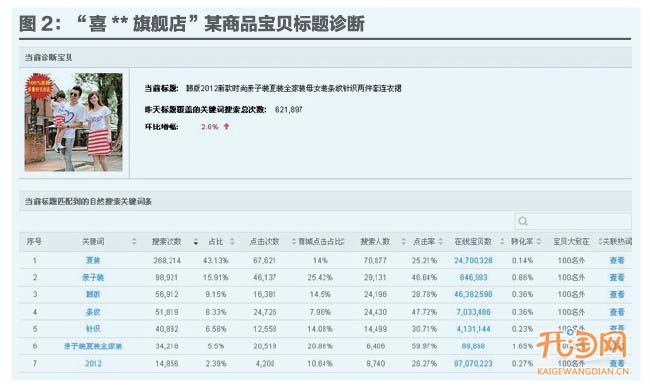This screenshot has width=650, height=387.
Task: Sort using the arrows beside 搜索人数
Action: (x=403, y=242)
